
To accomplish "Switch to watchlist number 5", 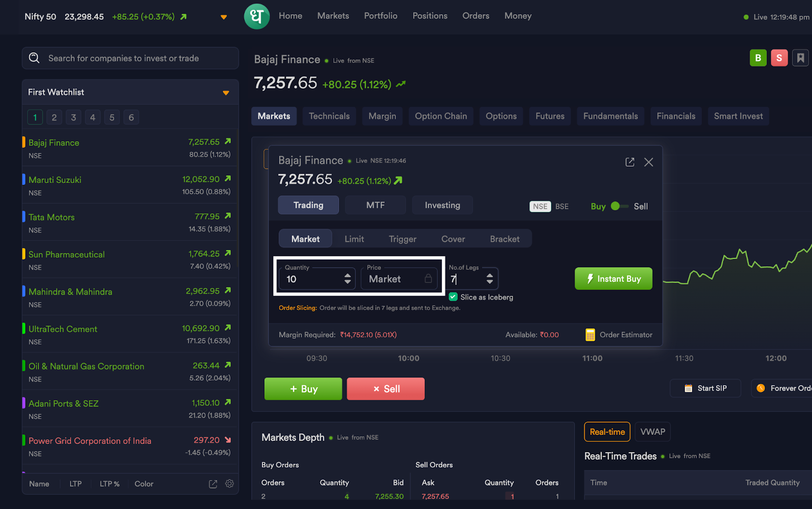I will click(x=112, y=117).
